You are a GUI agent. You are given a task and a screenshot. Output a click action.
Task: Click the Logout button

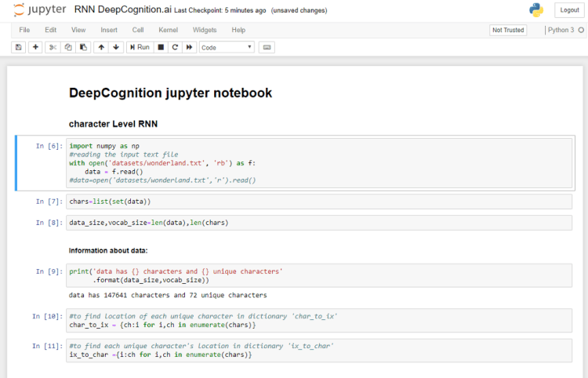[568, 10]
